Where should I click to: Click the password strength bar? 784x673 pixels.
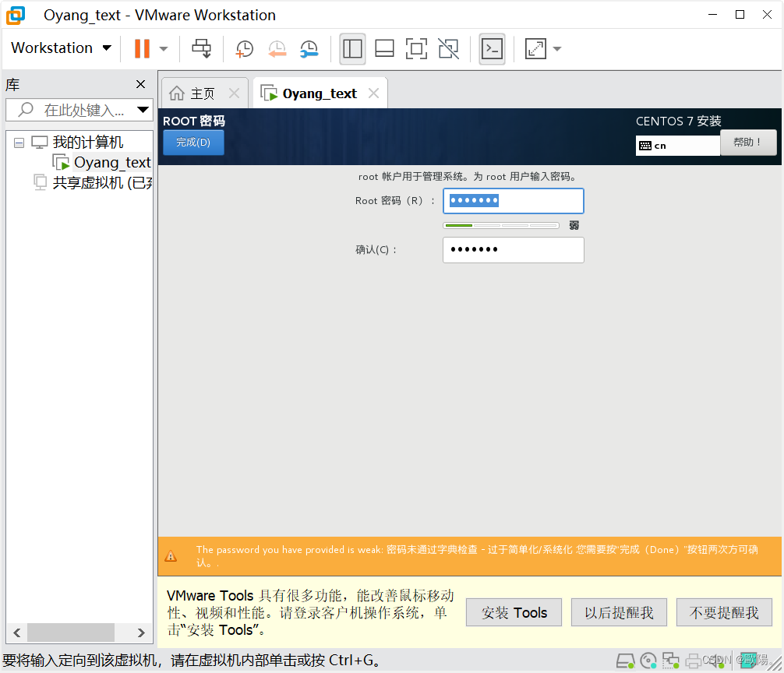(501, 225)
